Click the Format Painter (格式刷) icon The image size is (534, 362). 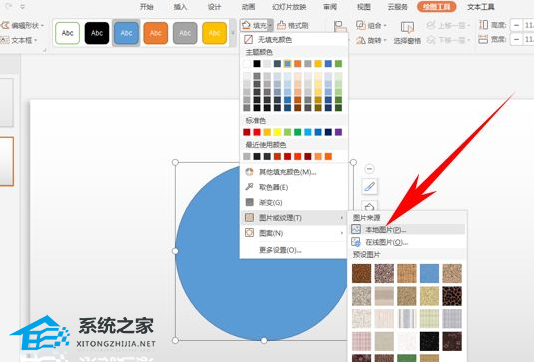(282, 25)
